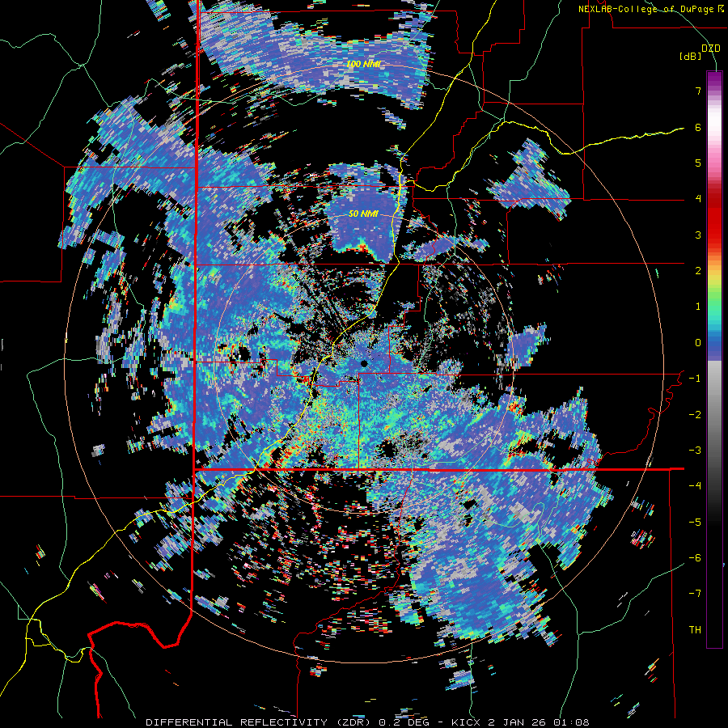
Task: Click the -6 value on color scale
Action: click(x=695, y=558)
